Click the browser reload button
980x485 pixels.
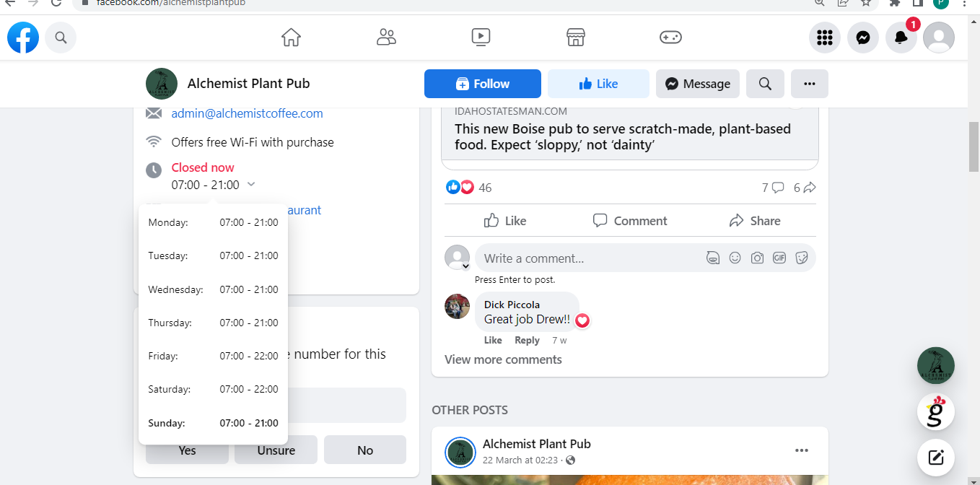point(56,3)
